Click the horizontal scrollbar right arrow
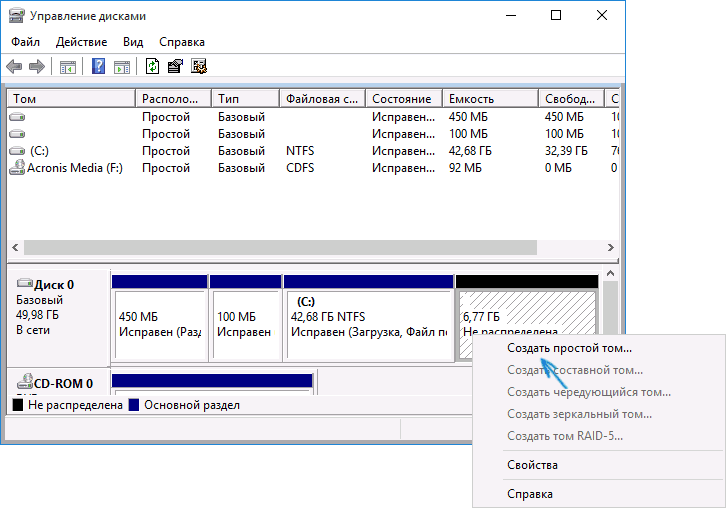 [x=611, y=247]
